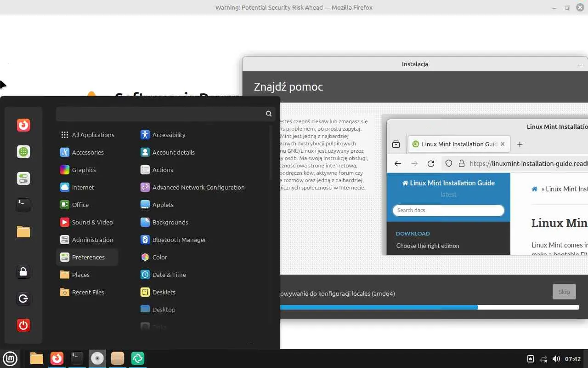
Task: Launch Terminal from the menu favorites sidebar
Action: 23,205
